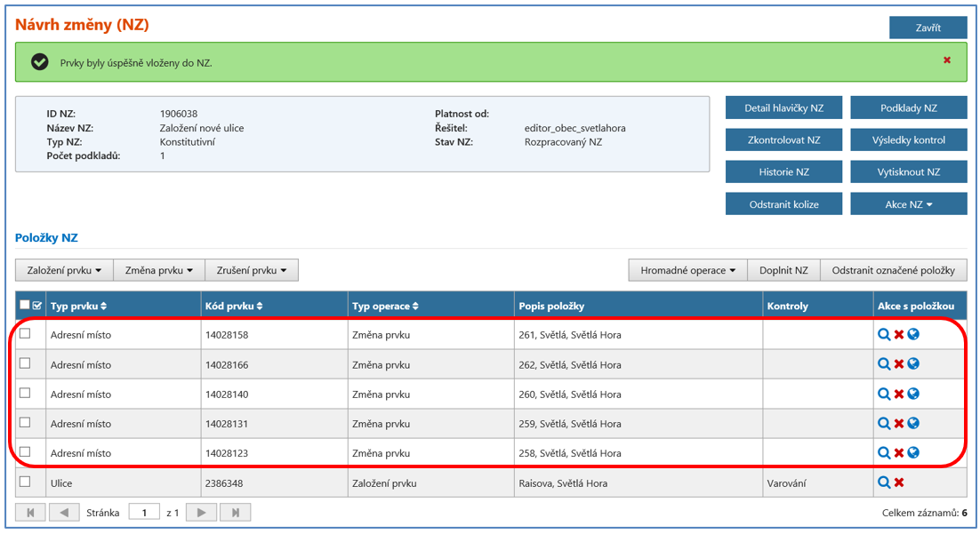Dismiss the green success notification
Screen dimensions: 980x534
pos(946,60)
